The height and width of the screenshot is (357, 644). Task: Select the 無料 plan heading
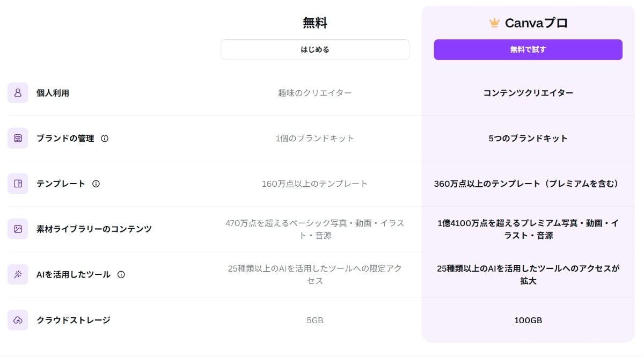click(315, 23)
